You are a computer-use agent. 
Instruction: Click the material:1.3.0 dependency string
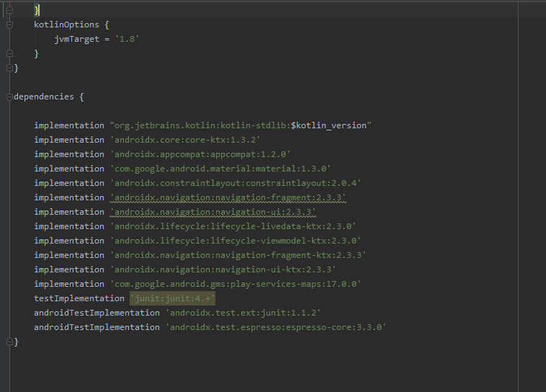point(220,169)
